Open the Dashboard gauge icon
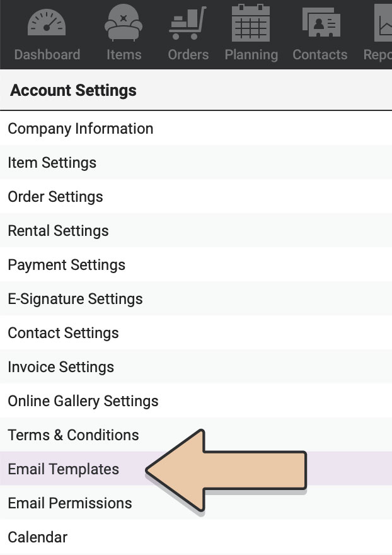The width and height of the screenshot is (392, 555). 47,23
